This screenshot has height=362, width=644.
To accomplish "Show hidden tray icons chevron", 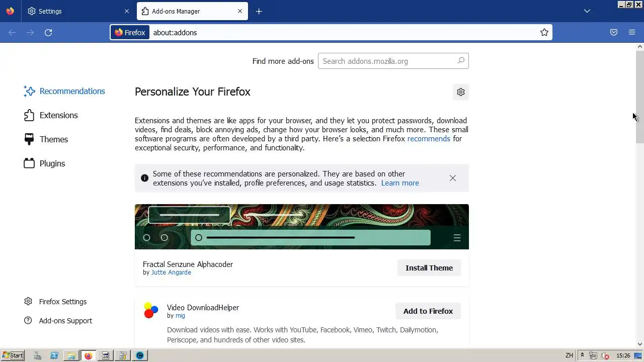I will [583, 355].
